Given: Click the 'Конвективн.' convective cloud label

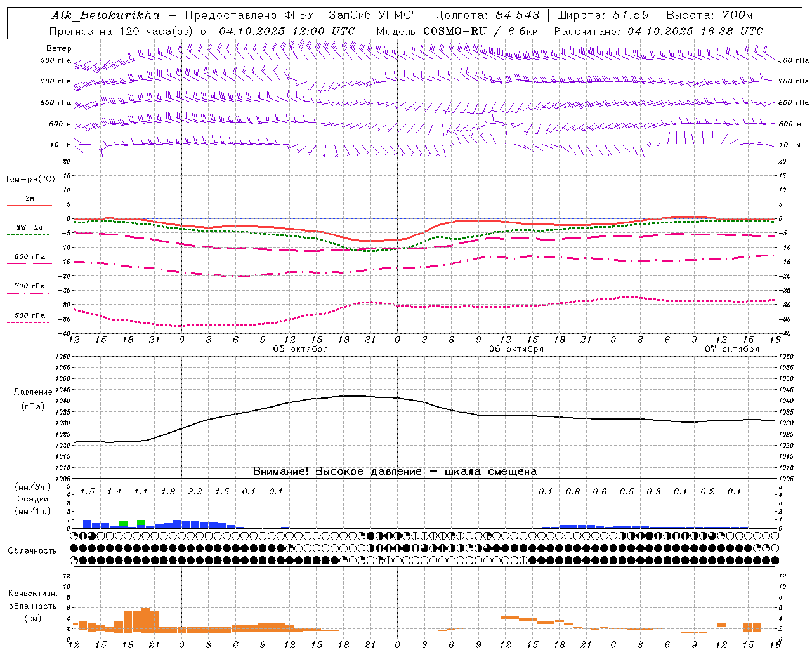Looking at the screenshot, I should tap(32, 594).
